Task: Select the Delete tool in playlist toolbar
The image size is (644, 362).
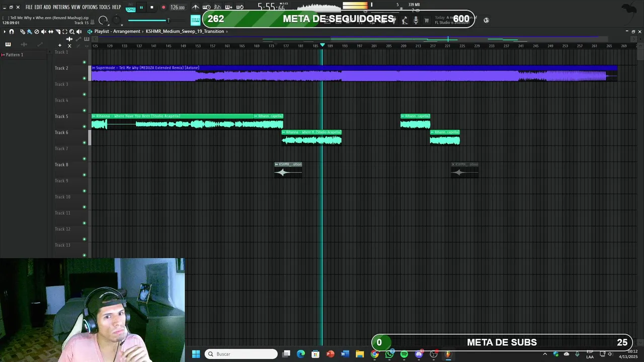Action: [x=37, y=32]
